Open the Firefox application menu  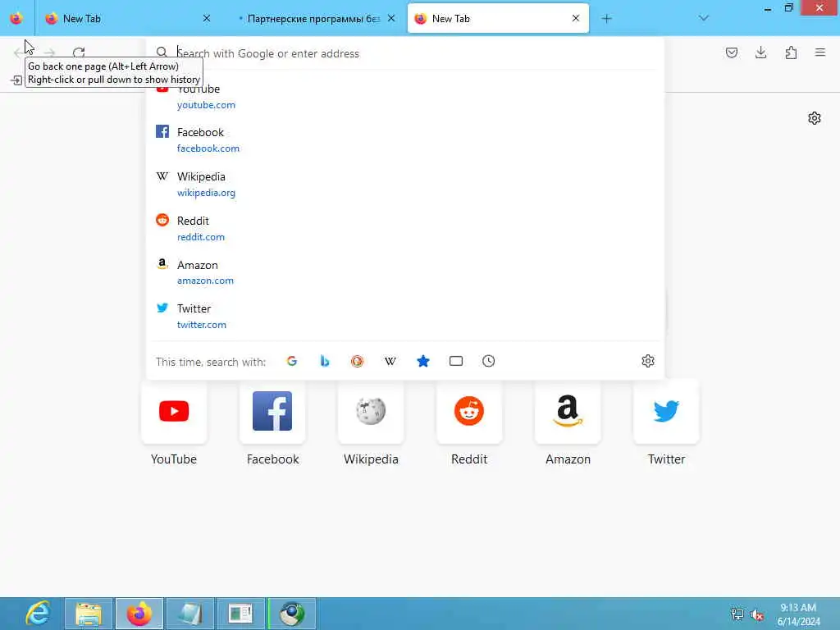[x=820, y=52]
